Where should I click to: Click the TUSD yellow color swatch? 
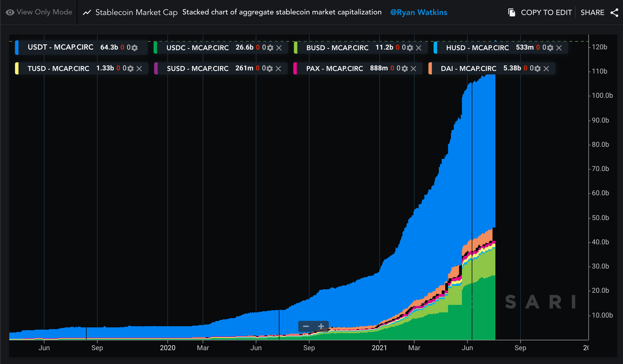(x=17, y=68)
